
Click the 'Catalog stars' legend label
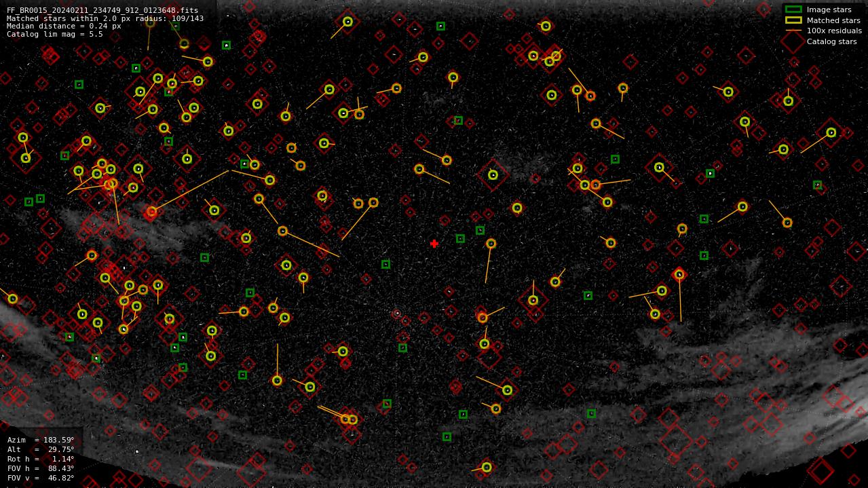point(831,41)
